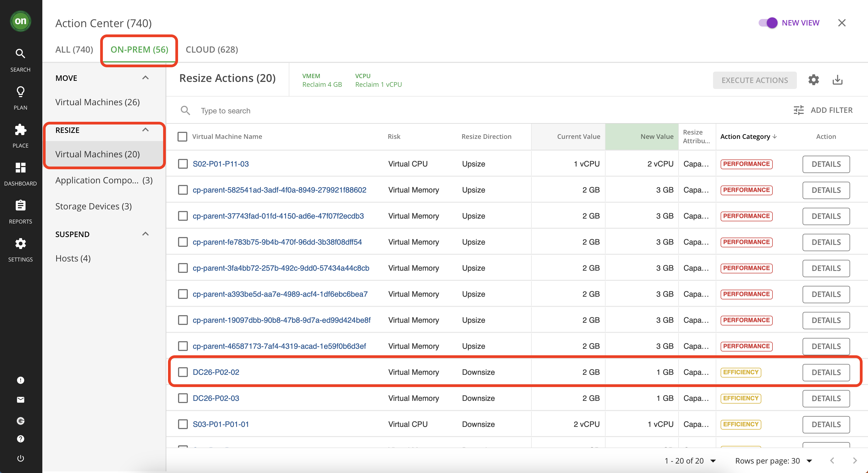Click the Add Filter sliders icon
This screenshot has width=868, height=473.
tap(799, 110)
